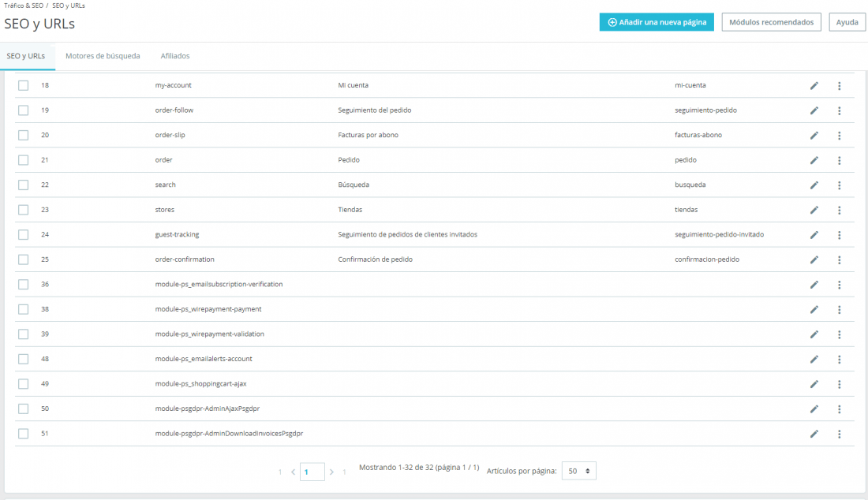This screenshot has height=500, width=868.
Task: Edit module-ps_emailalerts-account row
Action: [814, 360]
